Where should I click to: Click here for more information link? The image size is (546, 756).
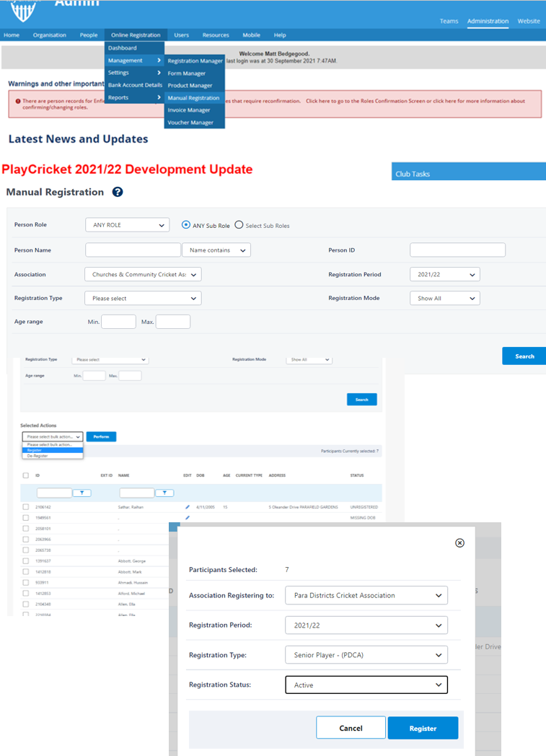[479, 101]
